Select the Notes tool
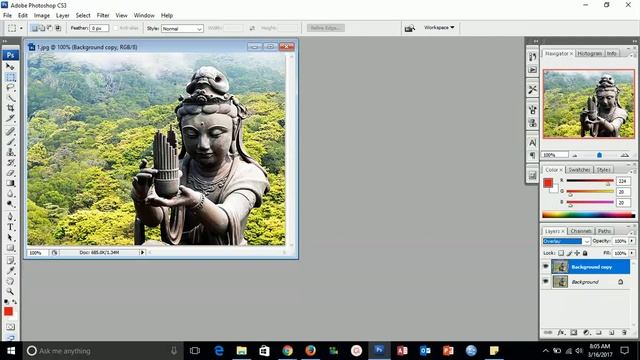The image size is (640, 360). pyautogui.click(x=10, y=260)
